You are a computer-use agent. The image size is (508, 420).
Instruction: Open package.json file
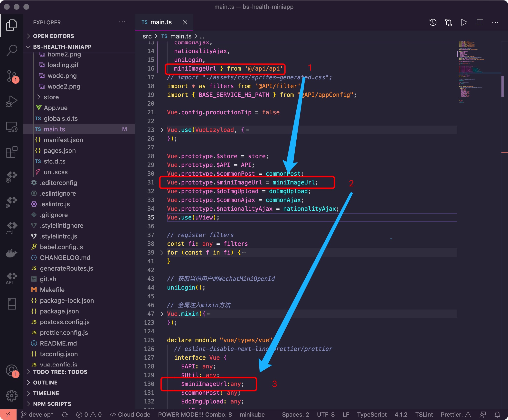click(x=59, y=311)
